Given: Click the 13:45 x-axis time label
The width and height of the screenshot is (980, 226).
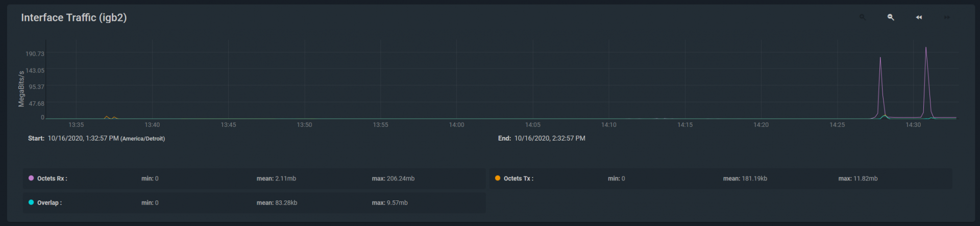Looking at the screenshot, I should point(228,125).
